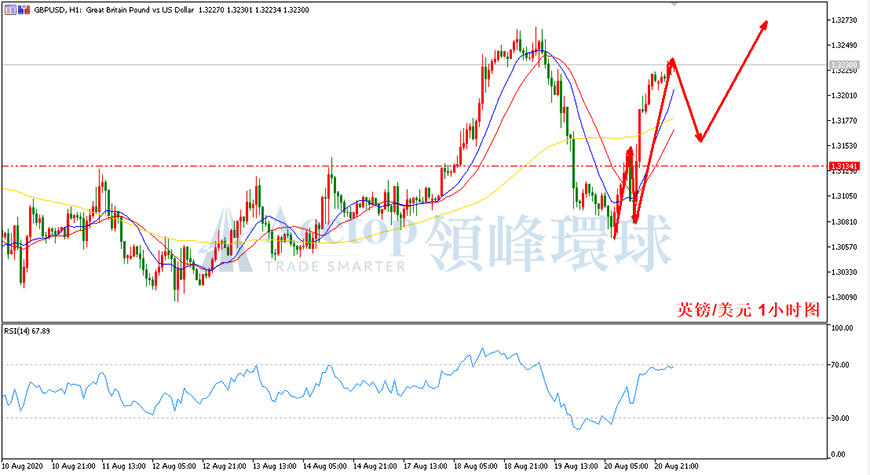Click the 1.31050 price axis label

[x=844, y=196]
